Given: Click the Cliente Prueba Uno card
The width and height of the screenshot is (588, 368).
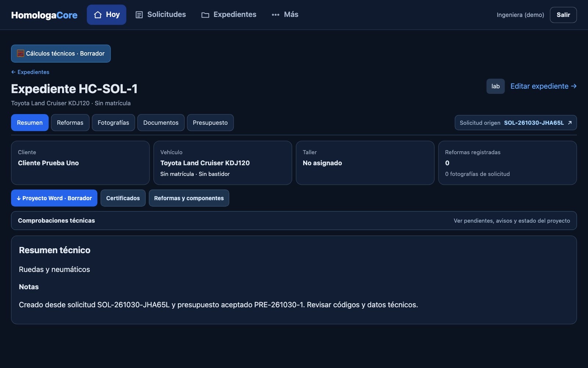Looking at the screenshot, I should tap(80, 163).
